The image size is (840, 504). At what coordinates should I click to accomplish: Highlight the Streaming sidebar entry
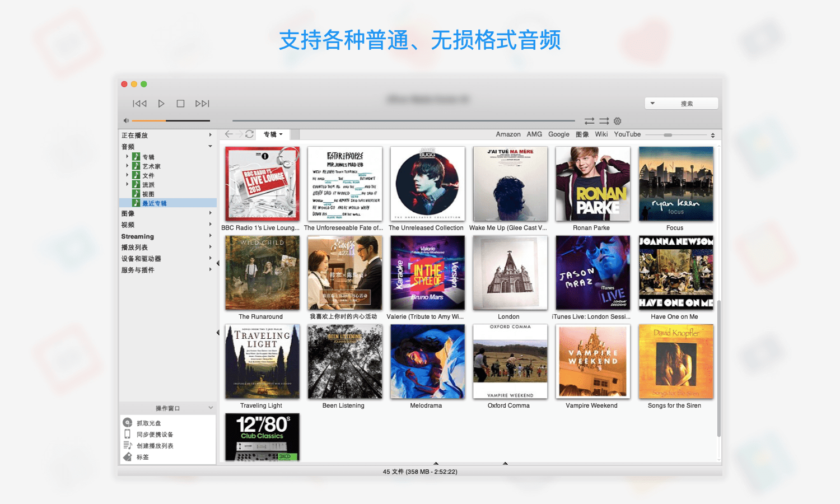point(137,236)
